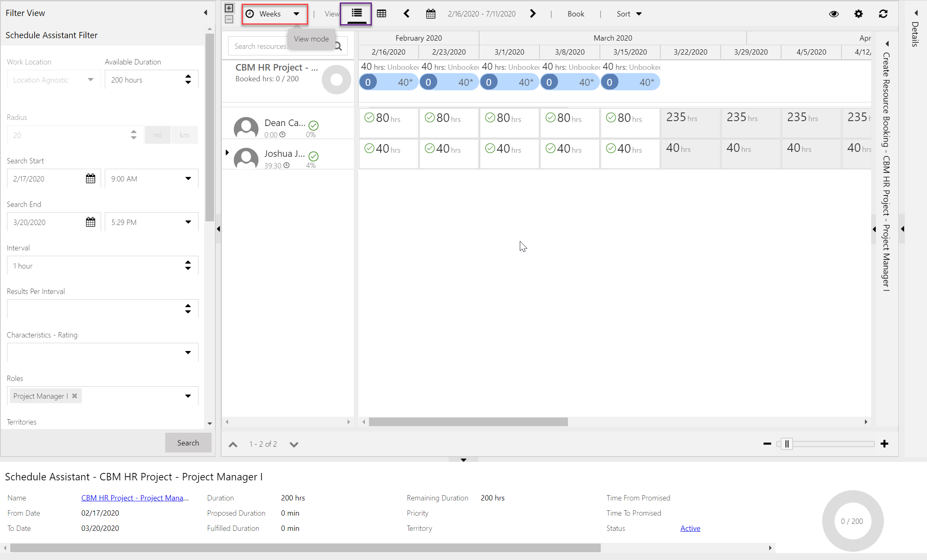The height and width of the screenshot is (560, 927).
Task: Expand all rows with the plus icon
Action: tap(229, 8)
